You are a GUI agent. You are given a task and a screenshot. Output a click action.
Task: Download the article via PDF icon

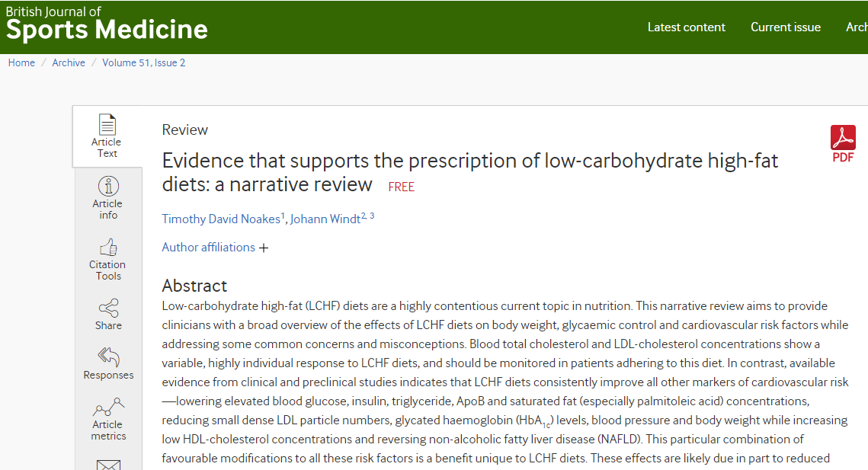pos(843,144)
